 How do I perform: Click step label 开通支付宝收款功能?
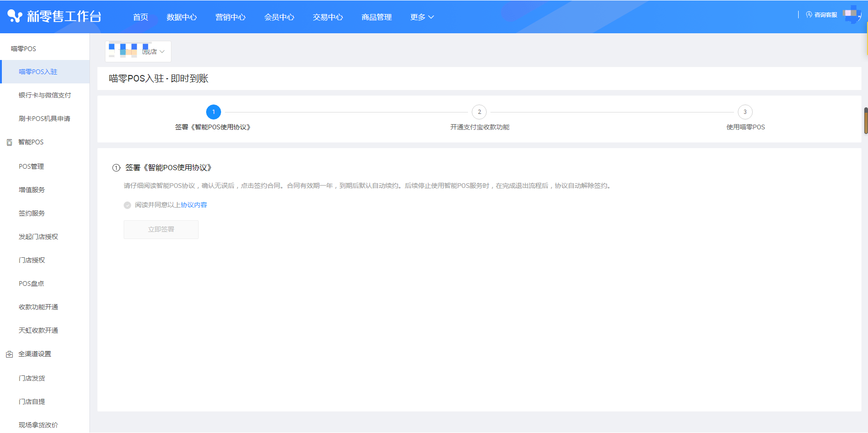point(480,127)
